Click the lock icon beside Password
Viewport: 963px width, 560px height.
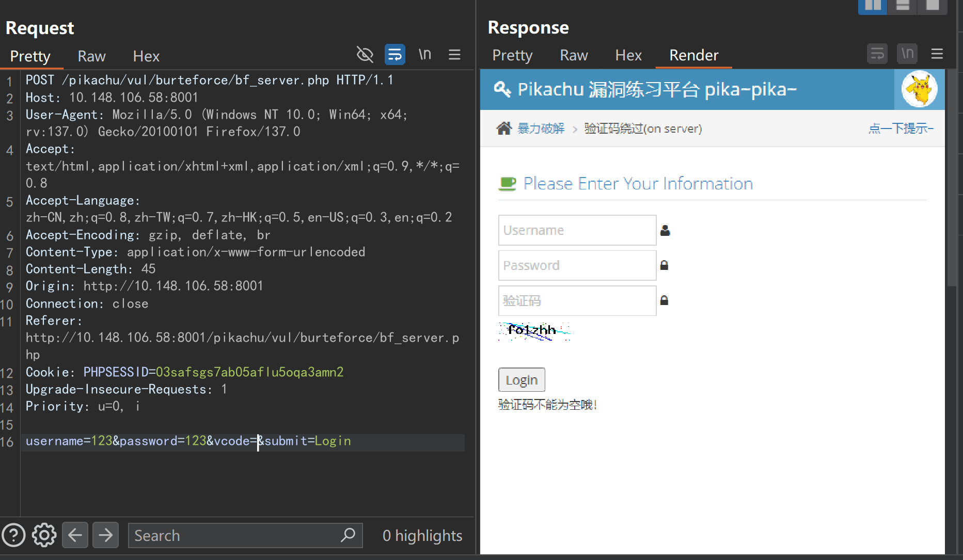[665, 265]
